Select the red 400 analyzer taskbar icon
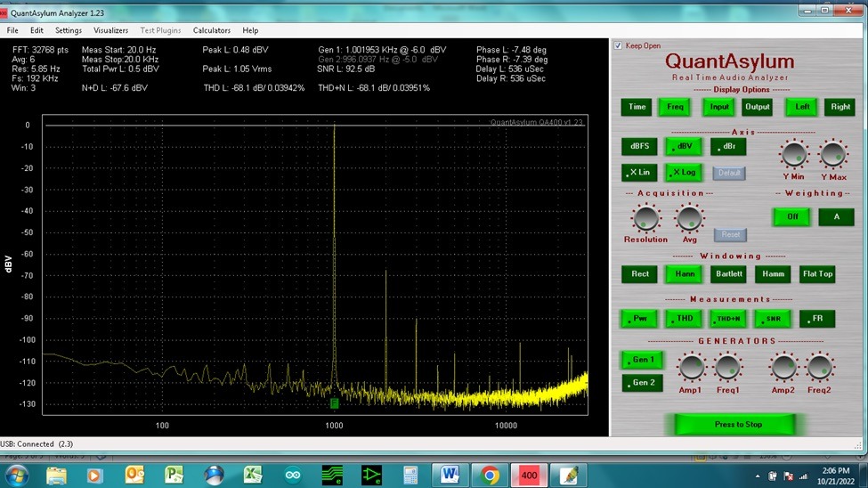868x488 pixels. click(529, 475)
